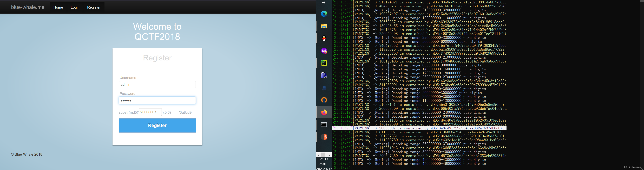The image size is (644, 170).
Task: Click the Decoding range 450000000-460000000 line
Action: pos(409,163)
